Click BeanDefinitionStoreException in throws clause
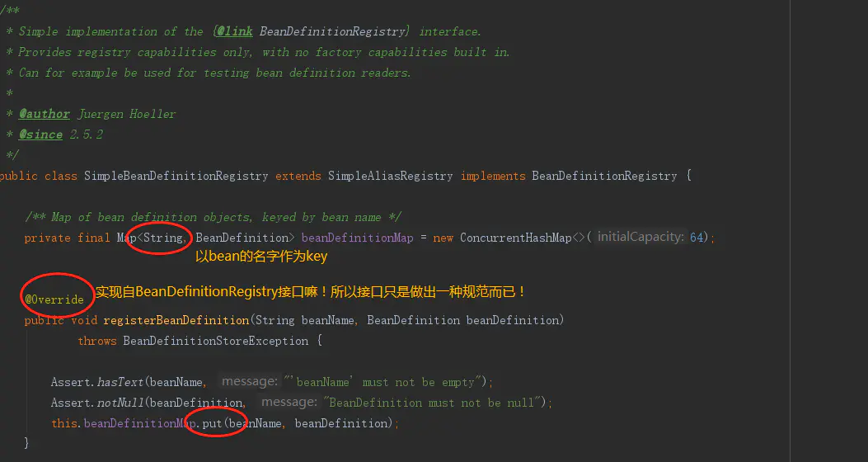 coord(216,341)
